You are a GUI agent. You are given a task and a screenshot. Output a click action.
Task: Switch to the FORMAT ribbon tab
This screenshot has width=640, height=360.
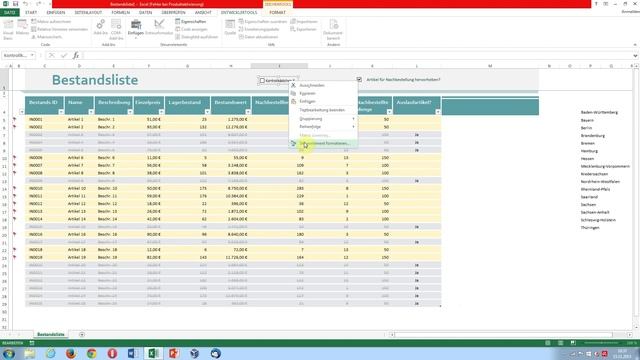[x=278, y=12]
